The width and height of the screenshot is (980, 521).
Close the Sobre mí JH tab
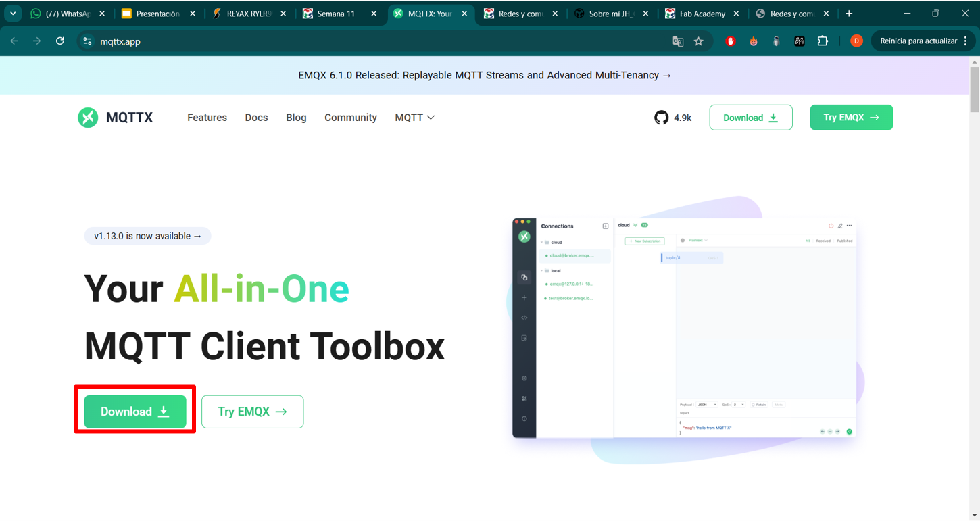pyautogui.click(x=645, y=14)
